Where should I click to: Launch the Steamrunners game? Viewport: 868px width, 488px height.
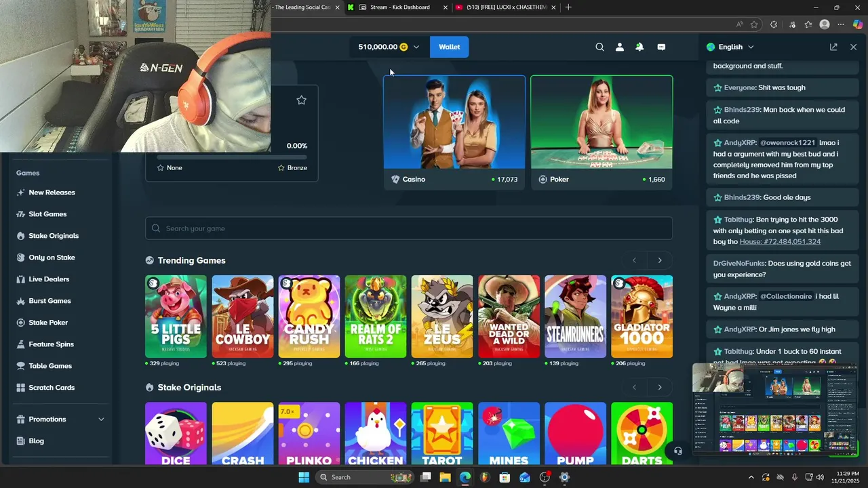[575, 317]
